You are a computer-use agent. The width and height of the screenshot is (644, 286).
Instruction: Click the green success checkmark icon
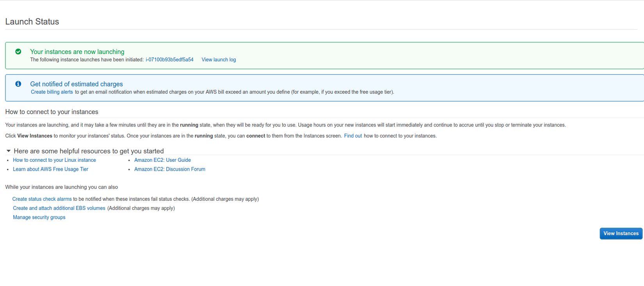[18, 52]
